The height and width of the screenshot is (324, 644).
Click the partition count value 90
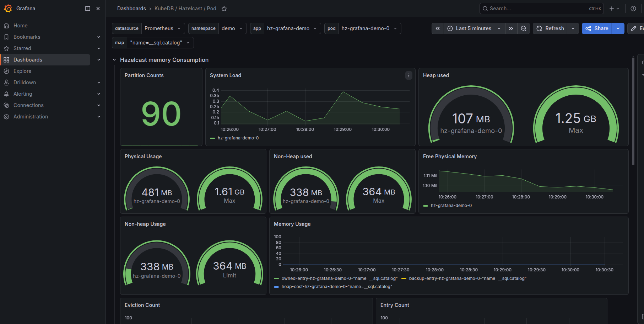(161, 114)
